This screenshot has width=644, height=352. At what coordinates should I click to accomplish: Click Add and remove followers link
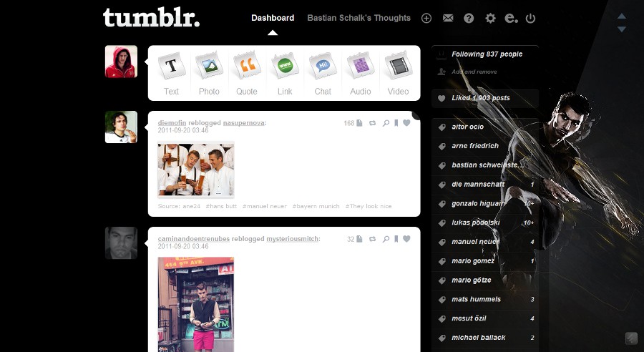pyautogui.click(x=474, y=72)
